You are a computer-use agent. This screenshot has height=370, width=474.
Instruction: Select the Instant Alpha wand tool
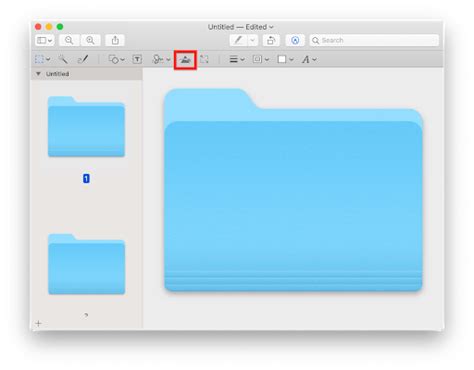(x=63, y=59)
